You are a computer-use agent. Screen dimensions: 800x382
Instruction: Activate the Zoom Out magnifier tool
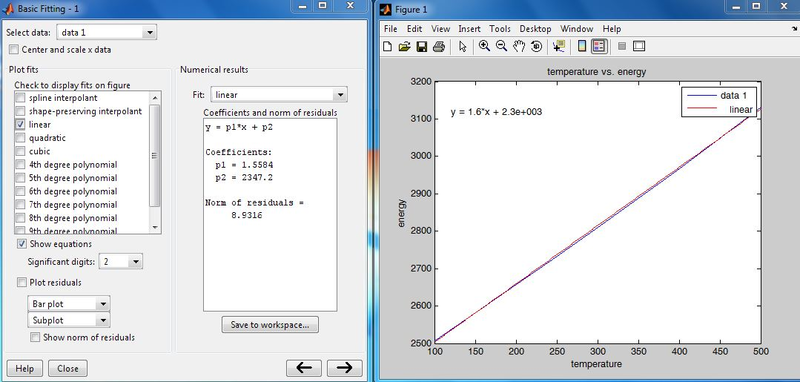coord(502,46)
